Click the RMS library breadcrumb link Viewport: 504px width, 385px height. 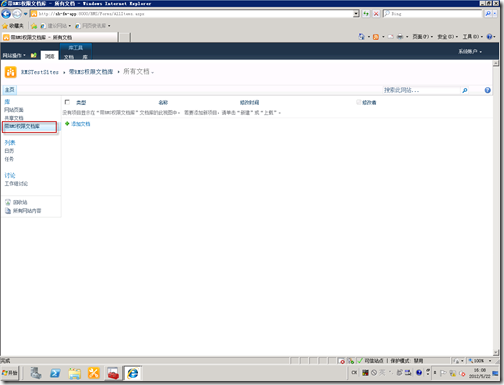pyautogui.click(x=91, y=72)
